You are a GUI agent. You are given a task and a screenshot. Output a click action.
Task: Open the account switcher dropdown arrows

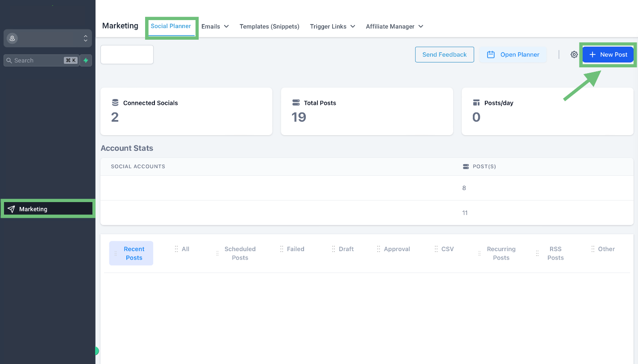click(x=85, y=38)
